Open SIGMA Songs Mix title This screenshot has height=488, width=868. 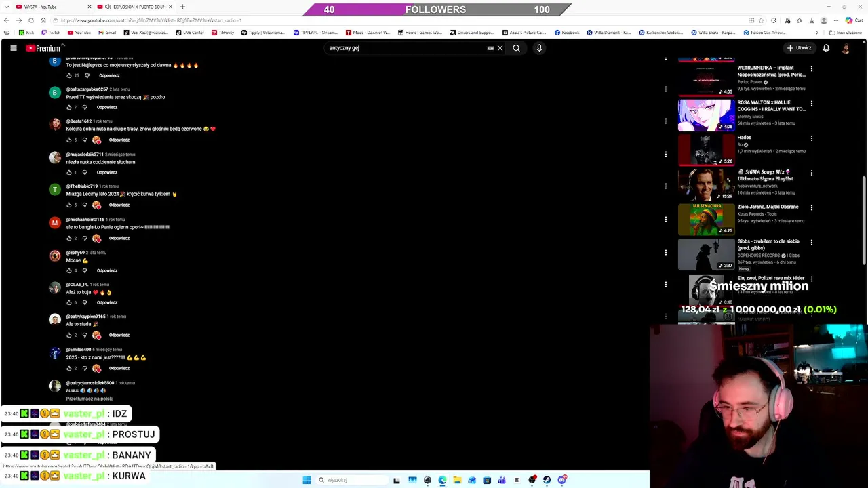(767, 176)
